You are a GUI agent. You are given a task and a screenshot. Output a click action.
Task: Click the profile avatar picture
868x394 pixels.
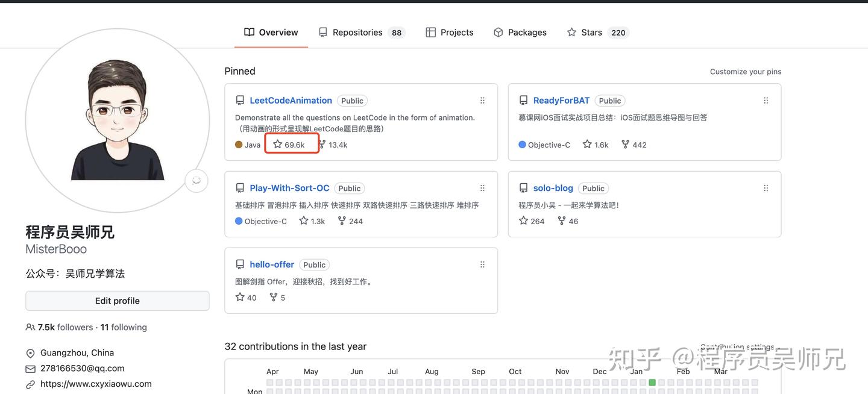click(x=116, y=120)
